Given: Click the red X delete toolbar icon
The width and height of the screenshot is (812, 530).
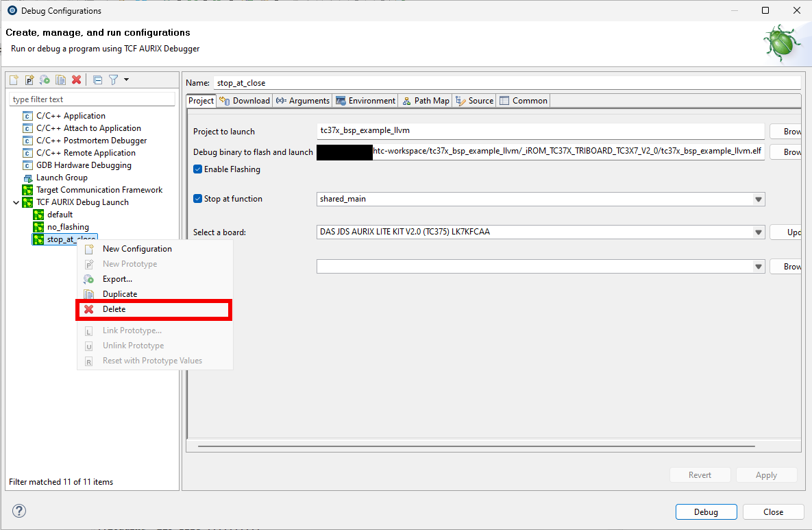Looking at the screenshot, I should 77,80.
